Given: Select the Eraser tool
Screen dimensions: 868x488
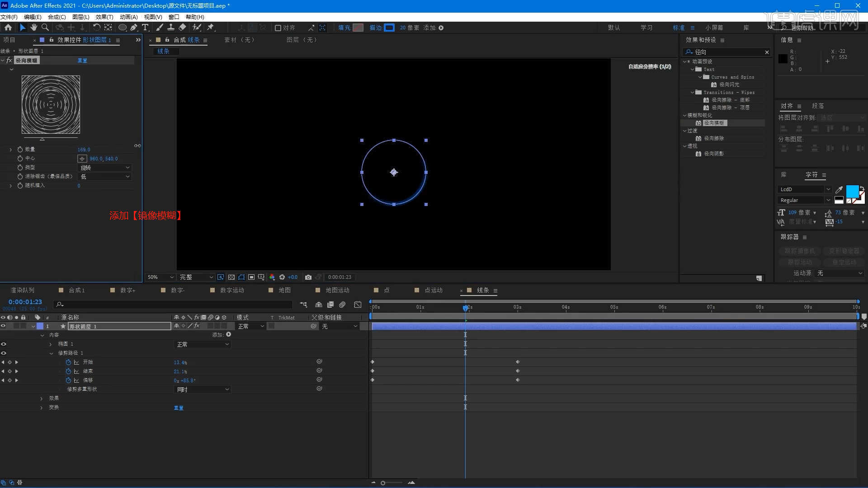Looking at the screenshot, I should [182, 28].
